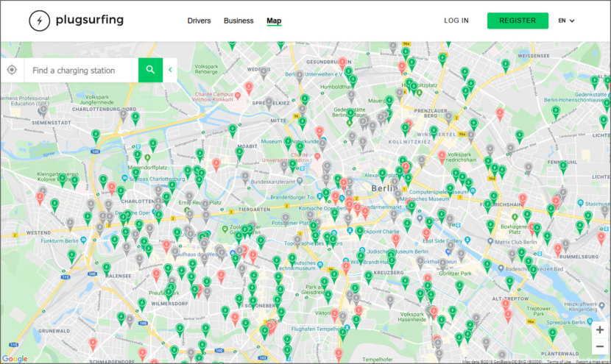
Task: Select green charging pin beside Halensee label
Action: [x=107, y=268]
